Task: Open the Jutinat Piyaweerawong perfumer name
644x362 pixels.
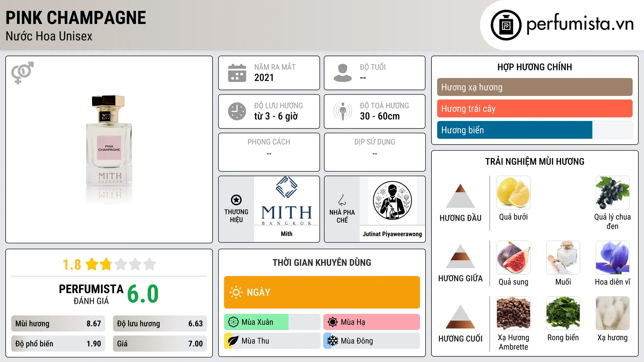Action: point(392,234)
